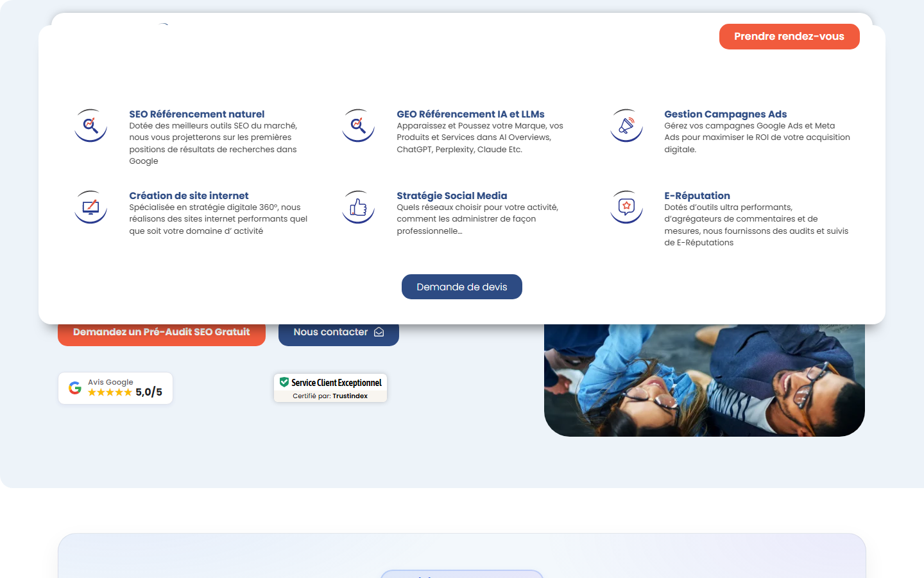Viewport: 924px width, 578px height.
Task: Click the Demande de devis button
Action: tap(462, 287)
